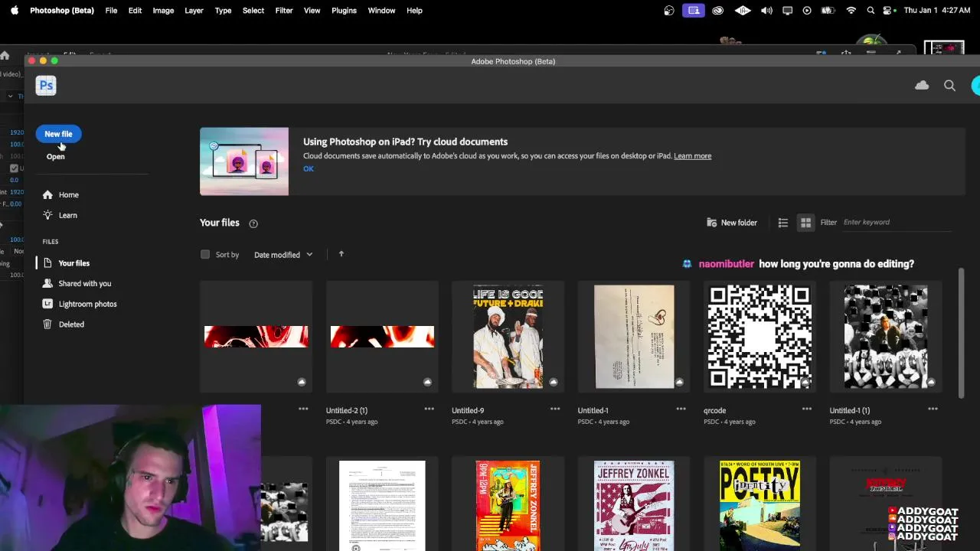The width and height of the screenshot is (980, 551).
Task: Click the Wi-Fi status icon
Action: [x=851, y=11]
